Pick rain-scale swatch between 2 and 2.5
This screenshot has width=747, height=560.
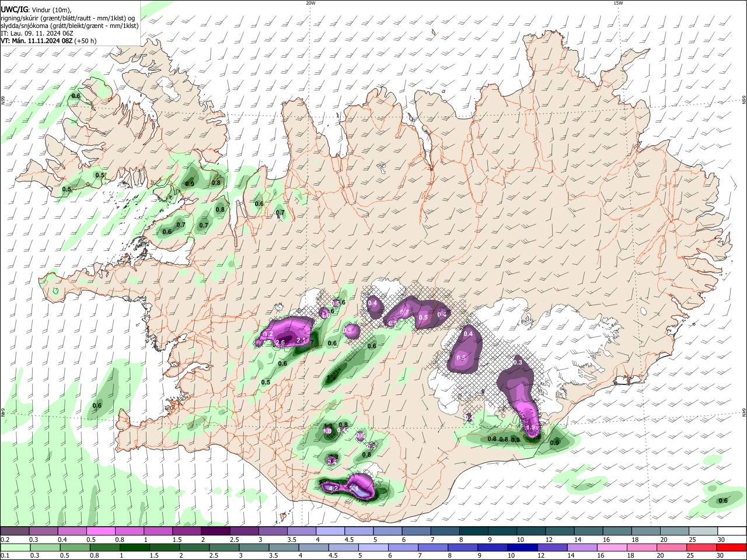click(193, 547)
